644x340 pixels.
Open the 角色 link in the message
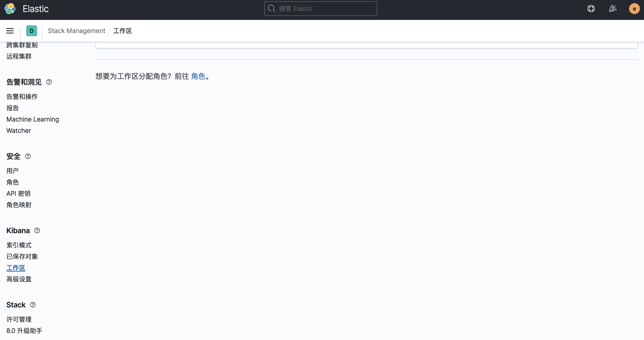pyautogui.click(x=198, y=76)
